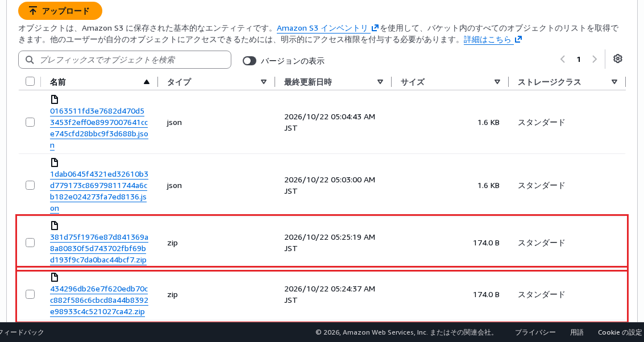Sort the サイズ column
The image size is (644, 342).
497,82
